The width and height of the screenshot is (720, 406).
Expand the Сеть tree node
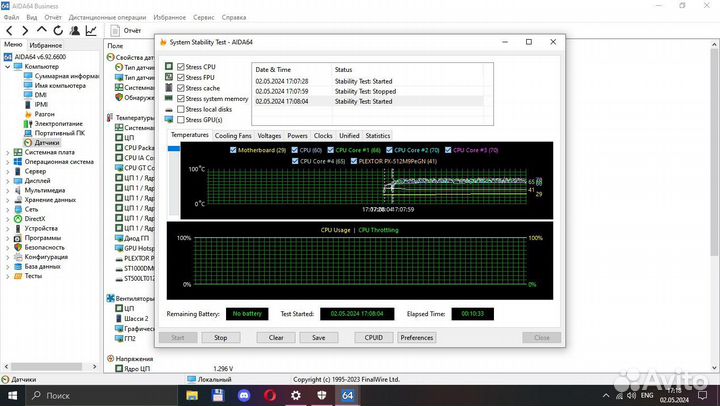click(x=8, y=209)
